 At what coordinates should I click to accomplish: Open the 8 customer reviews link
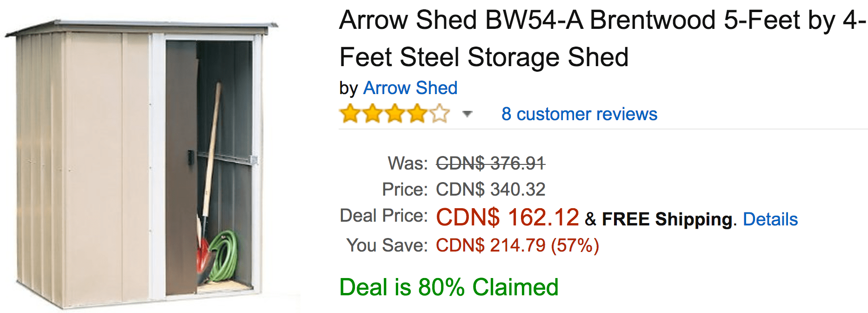pos(579,114)
